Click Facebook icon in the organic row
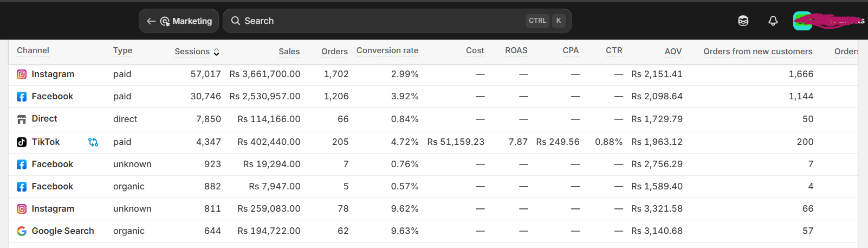Screen dimensions: 868x248 [x=22, y=187]
